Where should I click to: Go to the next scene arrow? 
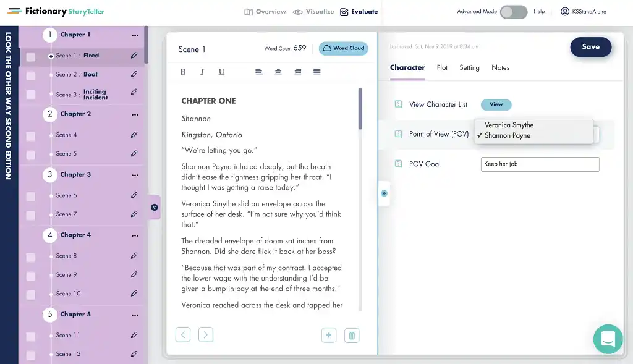[206, 335]
